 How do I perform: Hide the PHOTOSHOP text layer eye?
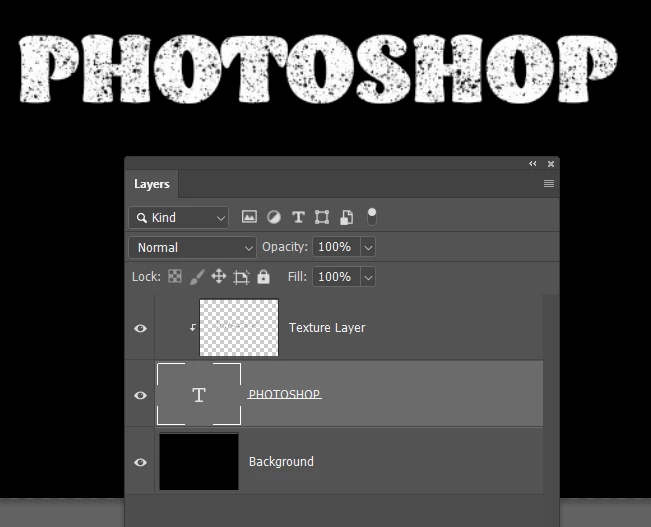pos(140,395)
